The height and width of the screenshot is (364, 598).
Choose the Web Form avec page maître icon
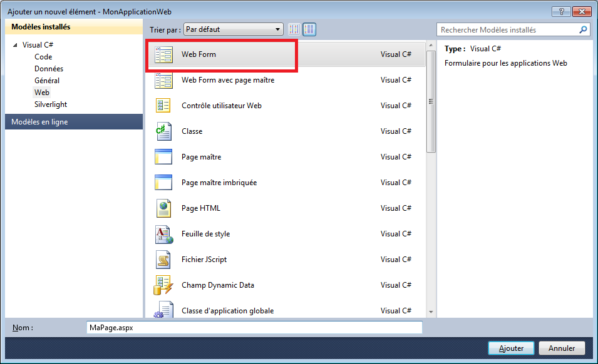coord(163,80)
